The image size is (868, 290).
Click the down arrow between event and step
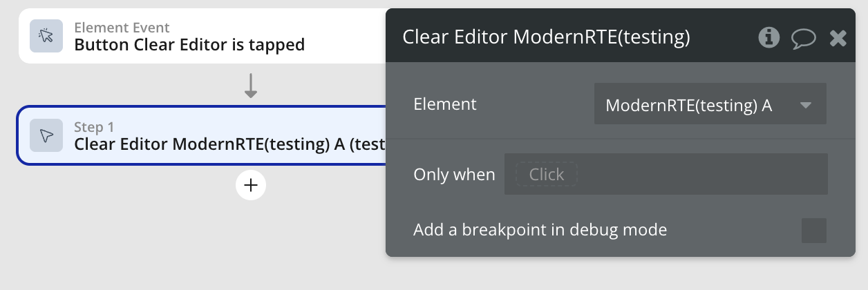point(251,85)
